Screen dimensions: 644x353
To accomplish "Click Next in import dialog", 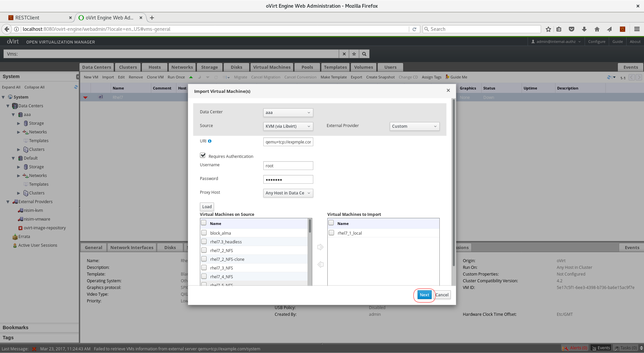I will pos(424,295).
